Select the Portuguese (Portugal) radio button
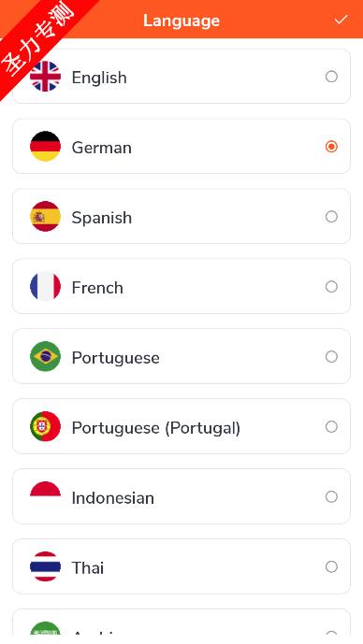Image resolution: width=363 pixels, height=644 pixels. (x=331, y=426)
